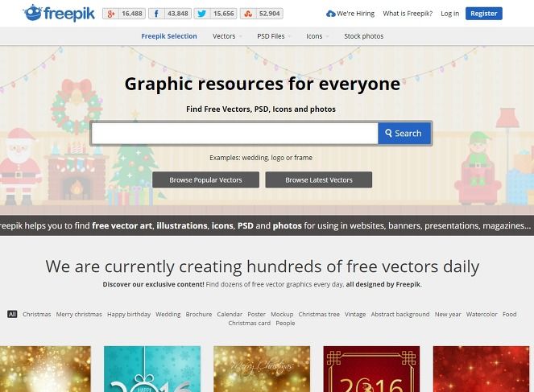This screenshot has height=392, width=534.
Task: Click inside the main search field
Action: pos(234,133)
